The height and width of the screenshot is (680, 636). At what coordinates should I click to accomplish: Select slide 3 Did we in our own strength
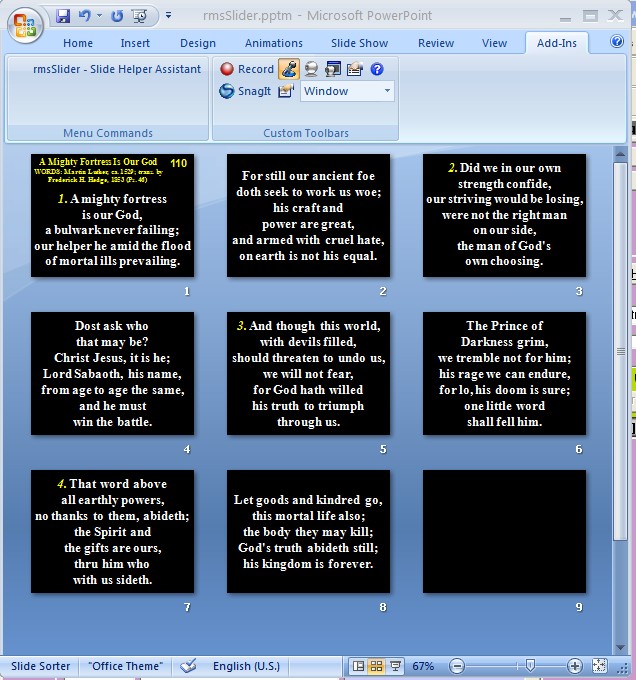(x=504, y=215)
